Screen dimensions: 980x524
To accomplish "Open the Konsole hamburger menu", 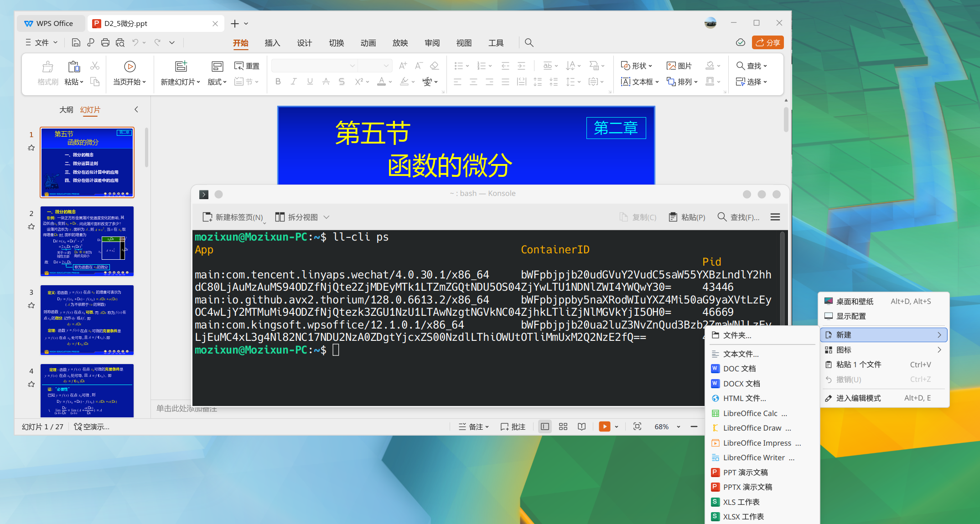I will tap(775, 217).
